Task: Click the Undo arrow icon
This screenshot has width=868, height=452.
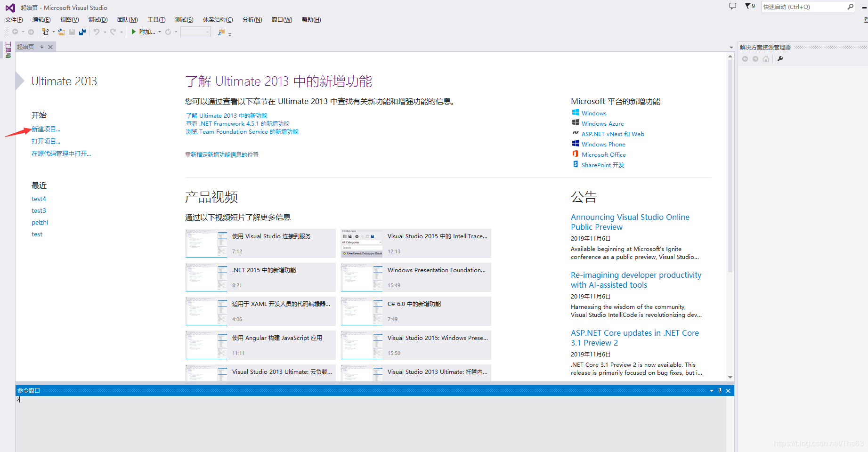Action: click(97, 32)
